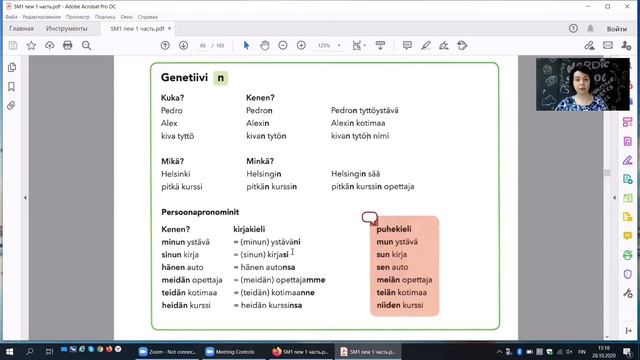Go to next page arrow
This screenshot has height=360, width=640.
pos(184,45)
